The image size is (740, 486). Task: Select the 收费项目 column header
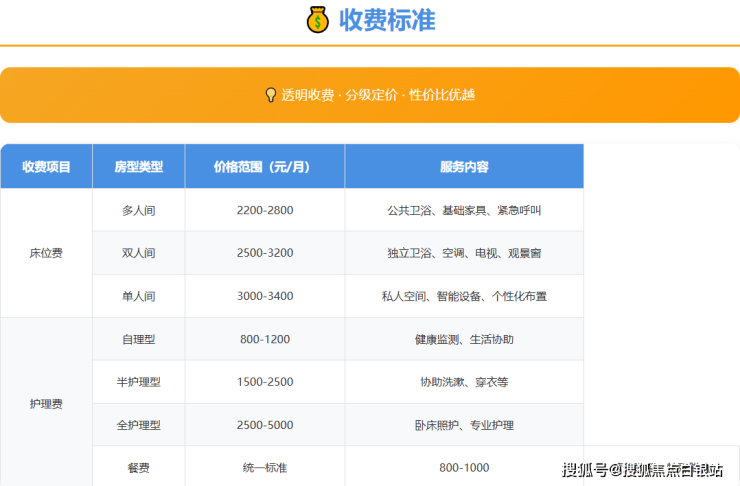pos(46,167)
